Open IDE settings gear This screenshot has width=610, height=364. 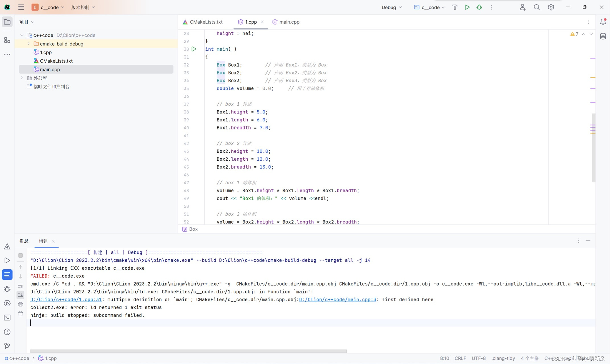(x=551, y=7)
